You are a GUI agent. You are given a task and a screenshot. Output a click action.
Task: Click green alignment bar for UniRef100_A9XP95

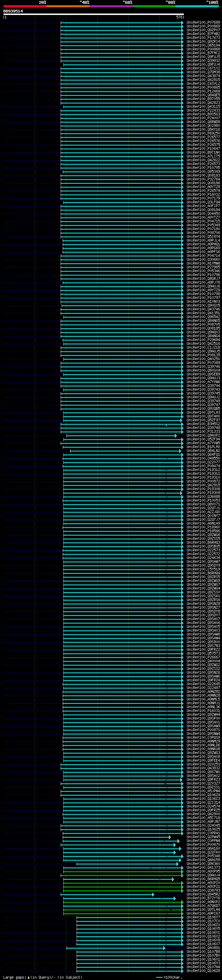tap(123, 871)
